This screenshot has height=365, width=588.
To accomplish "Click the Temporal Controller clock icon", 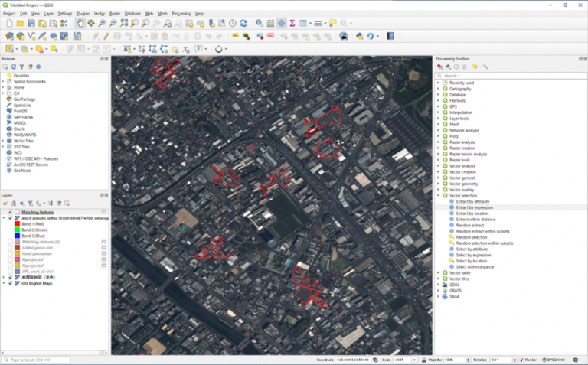I will (233, 23).
